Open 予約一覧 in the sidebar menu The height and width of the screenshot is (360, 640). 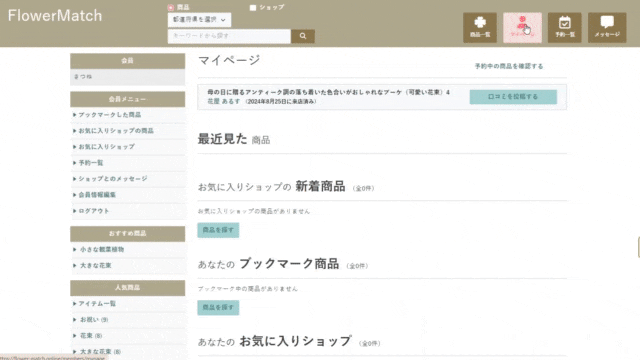pyautogui.click(x=91, y=163)
